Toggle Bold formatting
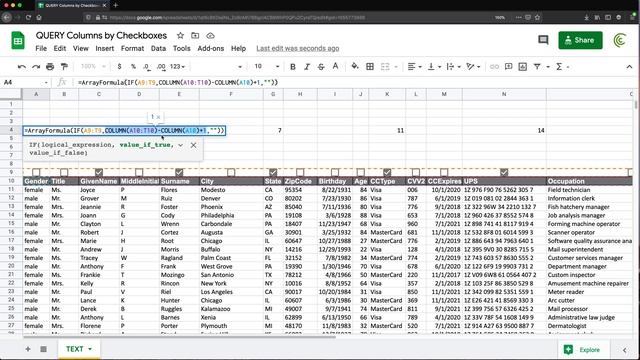 293,67
